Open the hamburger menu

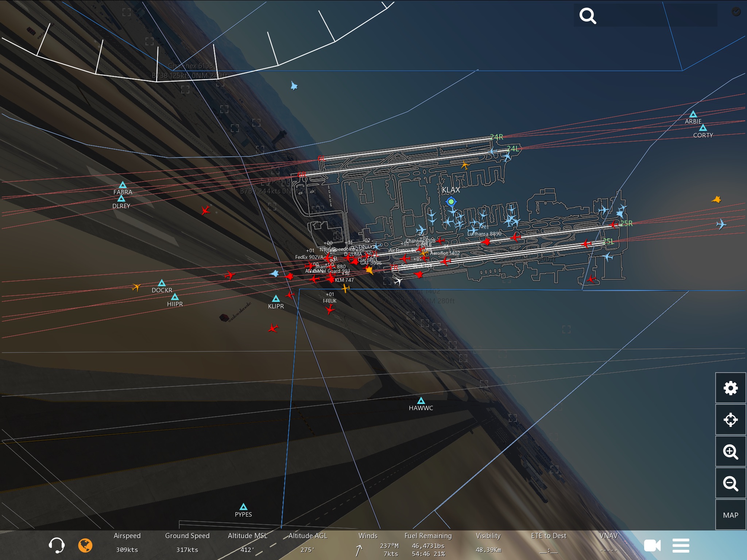(x=681, y=545)
